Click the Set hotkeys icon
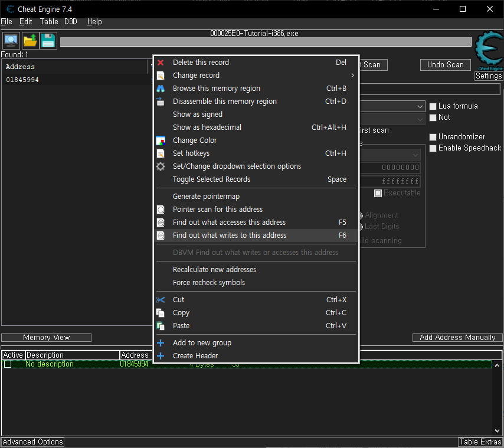 pyautogui.click(x=161, y=153)
